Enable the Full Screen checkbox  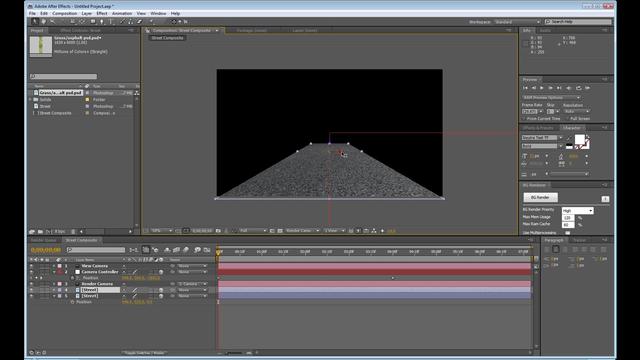[x=567, y=118]
